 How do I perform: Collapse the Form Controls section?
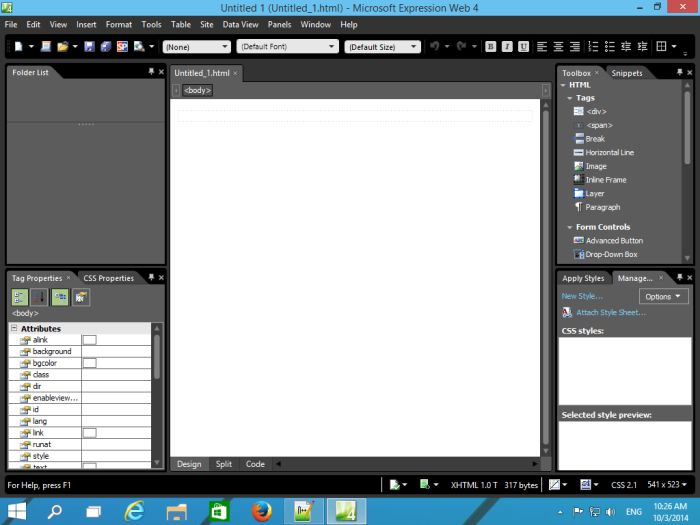click(x=569, y=227)
